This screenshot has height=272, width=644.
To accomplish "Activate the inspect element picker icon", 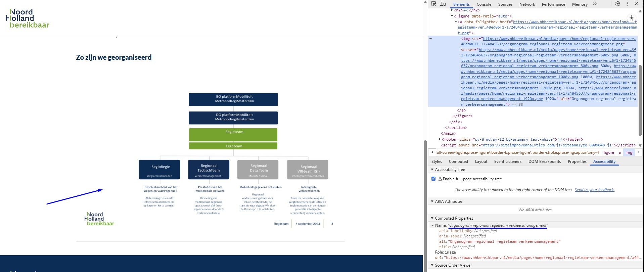I will (x=433, y=4).
